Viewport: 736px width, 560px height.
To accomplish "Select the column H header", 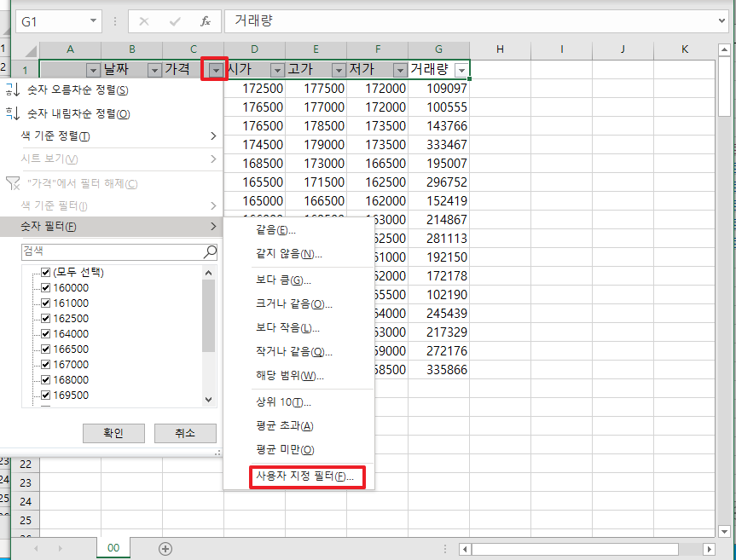I will [500, 49].
